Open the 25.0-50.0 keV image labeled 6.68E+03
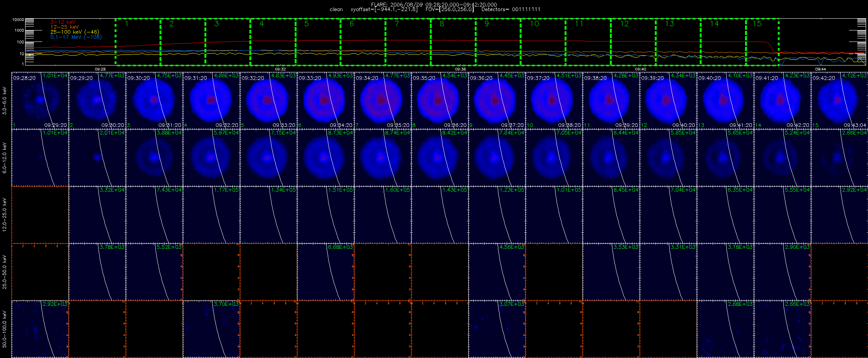 pos(326,272)
